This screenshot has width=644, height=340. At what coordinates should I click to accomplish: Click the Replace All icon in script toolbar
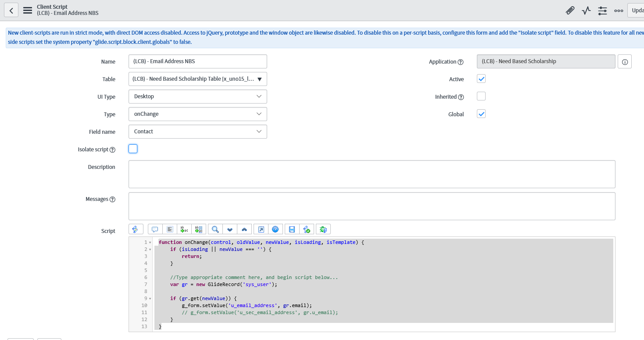click(x=199, y=229)
